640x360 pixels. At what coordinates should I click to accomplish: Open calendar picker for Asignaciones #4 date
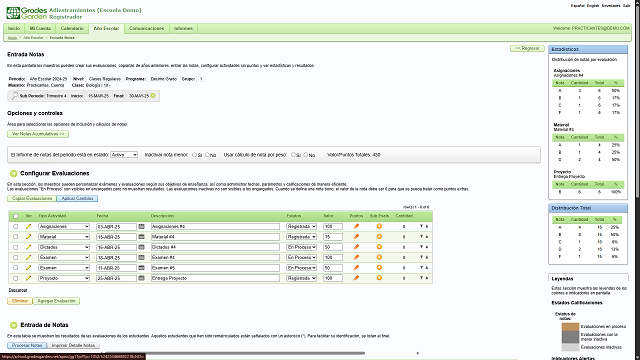pyautogui.click(x=142, y=226)
